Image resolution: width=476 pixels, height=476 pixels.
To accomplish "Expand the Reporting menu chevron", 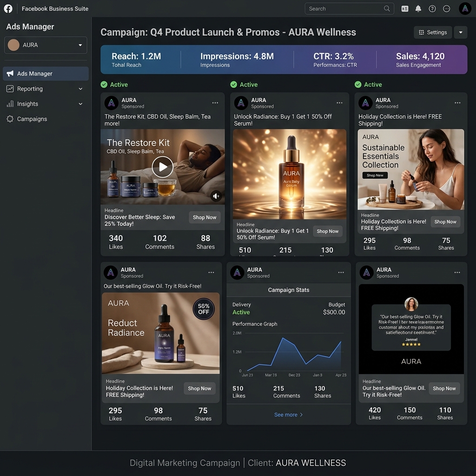I will pos(80,89).
